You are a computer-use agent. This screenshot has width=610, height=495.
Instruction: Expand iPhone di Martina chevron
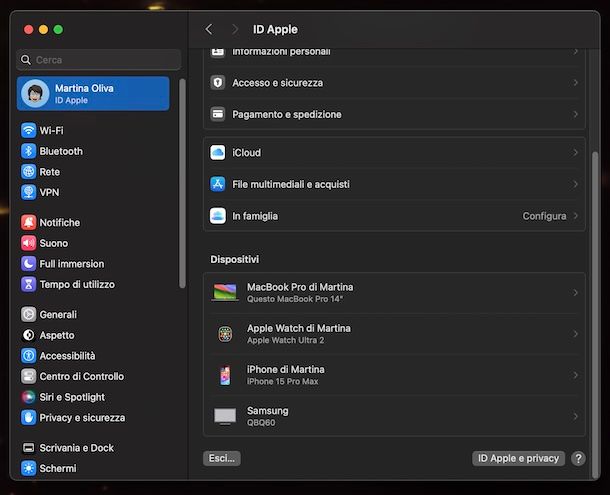(x=575, y=375)
